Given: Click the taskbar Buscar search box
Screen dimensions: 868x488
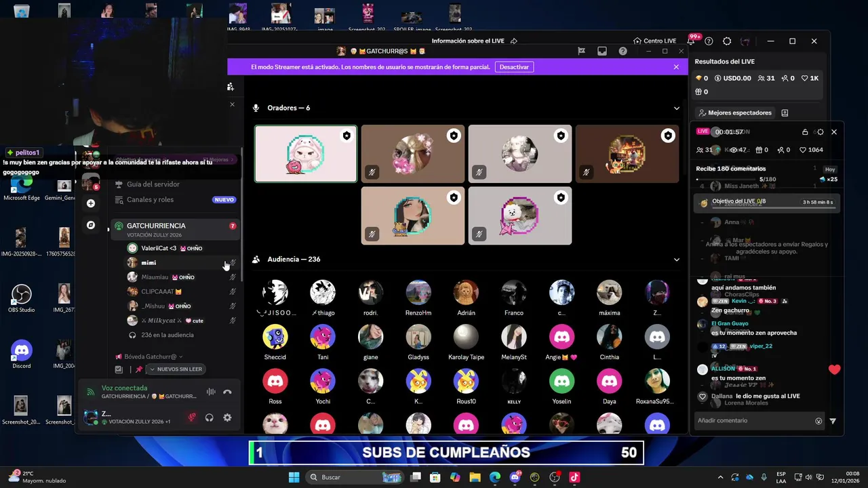Looking at the screenshot, I should click(355, 477).
